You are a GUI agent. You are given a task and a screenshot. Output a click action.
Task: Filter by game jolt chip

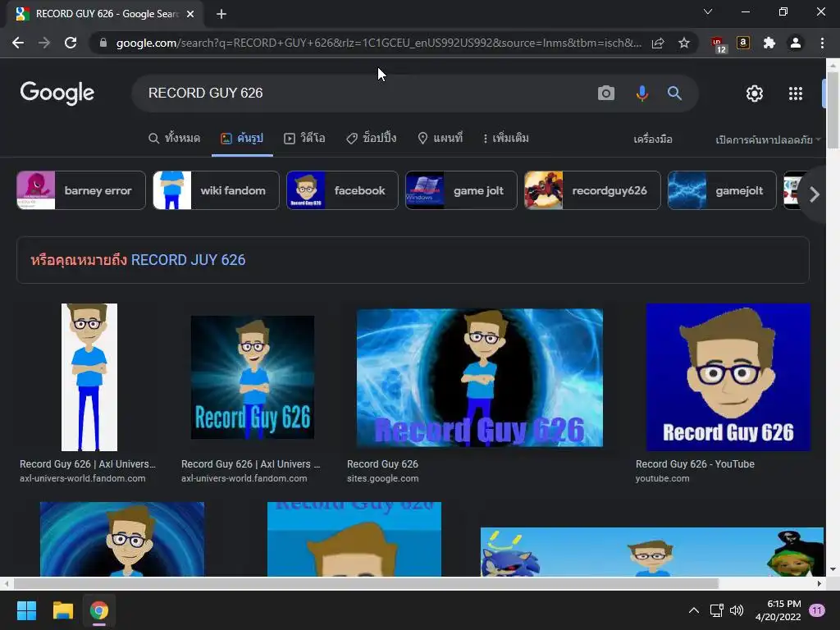(461, 190)
